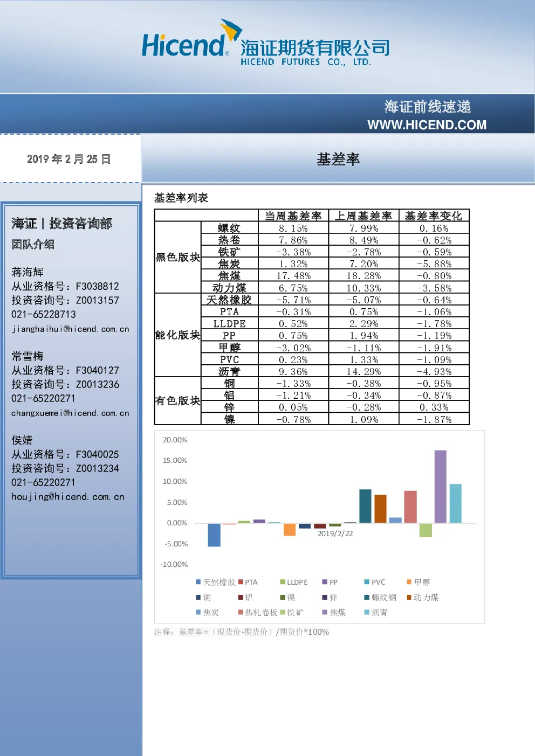Click the 沥青 legend color swatch
Screen dimensions: 535x756
coord(367,612)
